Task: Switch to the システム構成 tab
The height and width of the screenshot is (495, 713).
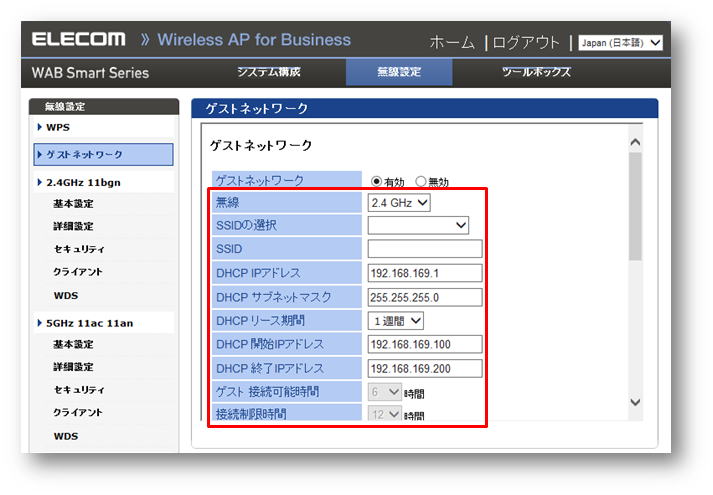Action: [x=269, y=72]
